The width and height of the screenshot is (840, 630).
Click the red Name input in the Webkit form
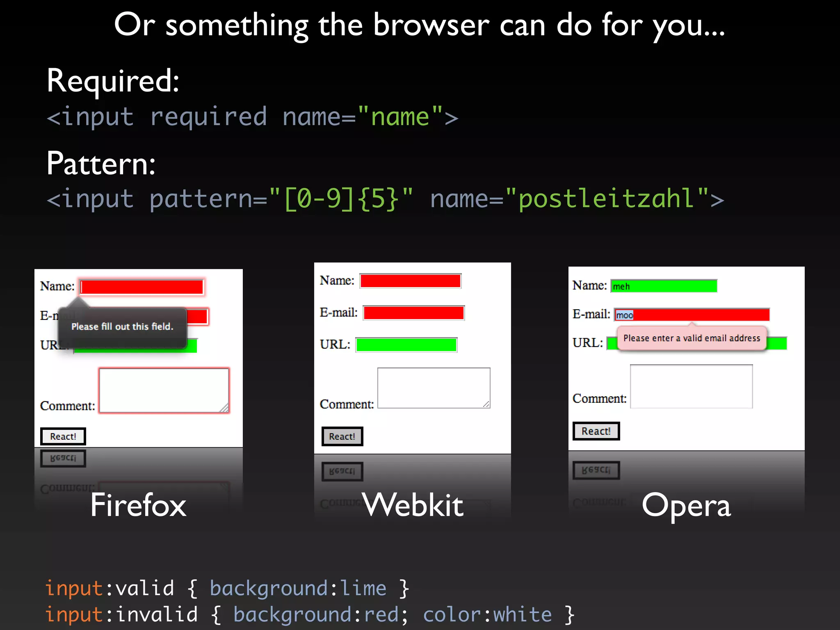tap(411, 281)
